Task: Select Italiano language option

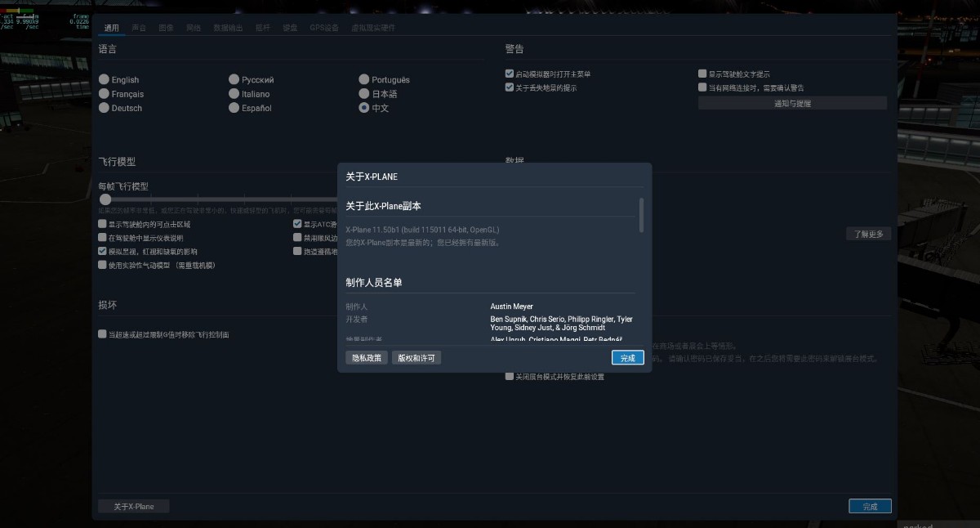Action: [234, 93]
